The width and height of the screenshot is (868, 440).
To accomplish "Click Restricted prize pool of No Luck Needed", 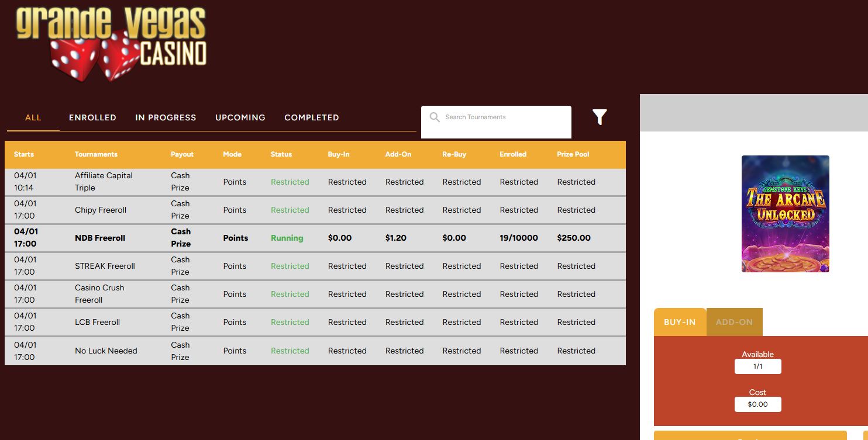I will point(576,351).
